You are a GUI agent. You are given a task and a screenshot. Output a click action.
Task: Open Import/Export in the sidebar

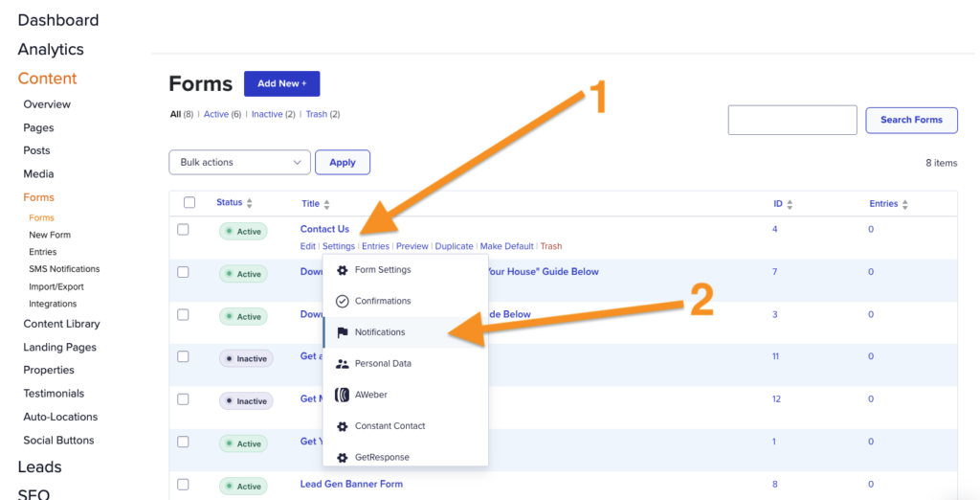(x=56, y=287)
